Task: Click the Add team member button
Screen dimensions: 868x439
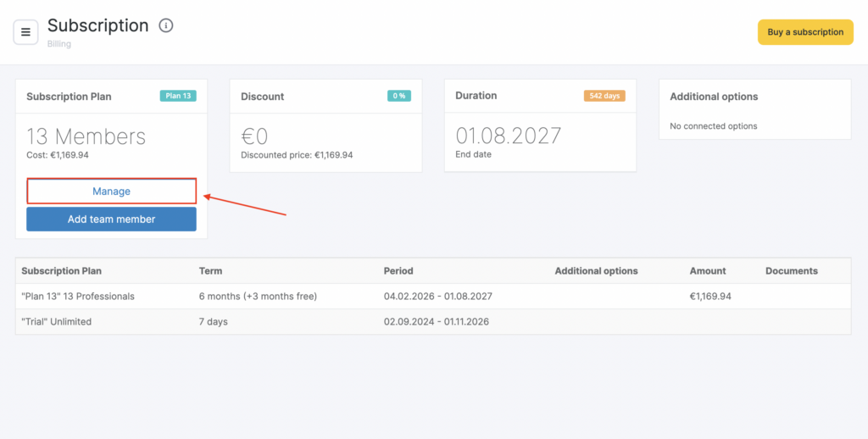Action: 111,219
